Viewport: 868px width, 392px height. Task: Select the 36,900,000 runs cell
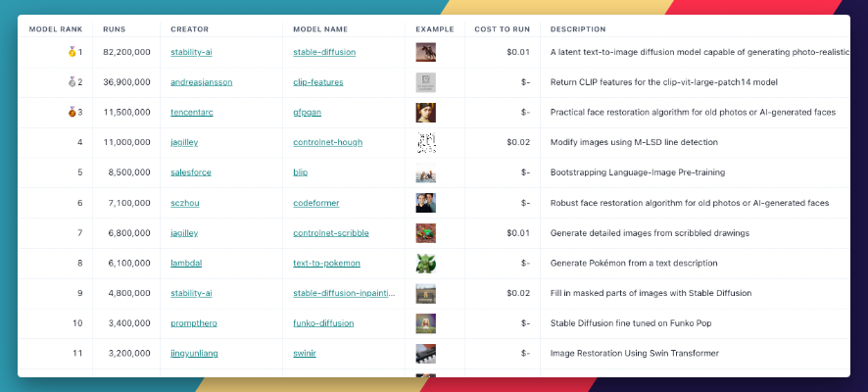pyautogui.click(x=126, y=82)
